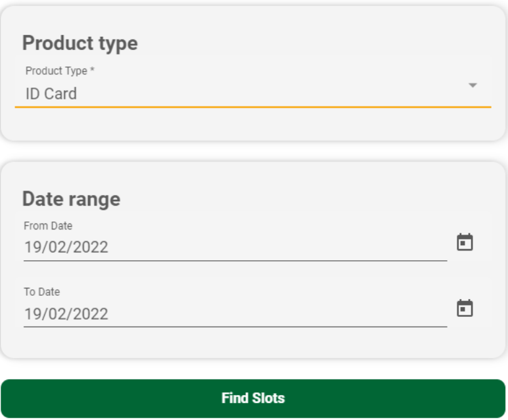Click the 'Date range' section heading
The width and height of the screenshot is (508, 420).
[x=71, y=198]
